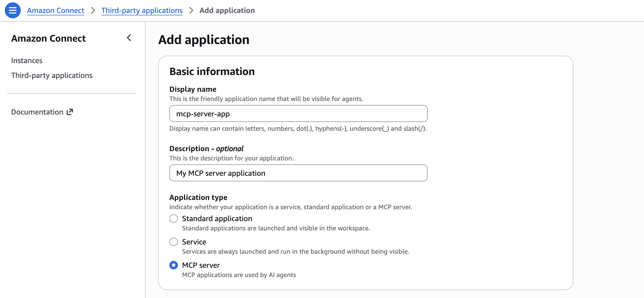The image size is (644, 298).
Task: Open Instances in the sidebar
Action: point(27,60)
